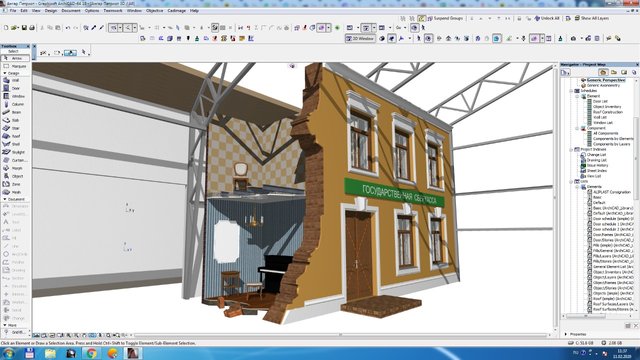This screenshot has height=360, width=640.
Task: Click Show All Layers
Action: pyautogui.click(x=591, y=18)
